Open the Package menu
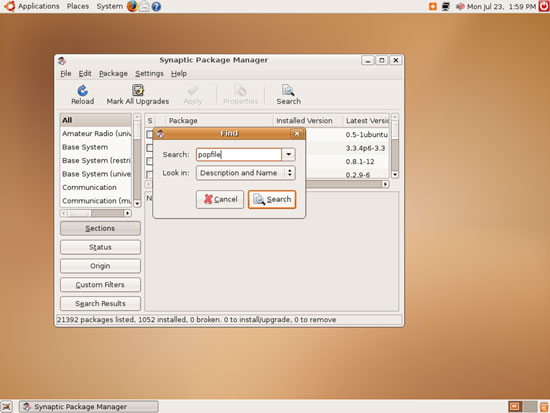This screenshot has height=413, width=550. [113, 73]
